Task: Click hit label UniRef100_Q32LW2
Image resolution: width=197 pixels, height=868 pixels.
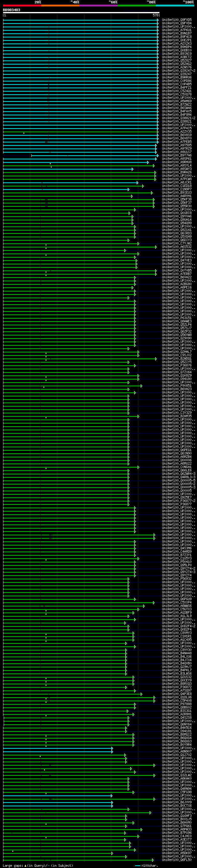Action: pos(177,775)
